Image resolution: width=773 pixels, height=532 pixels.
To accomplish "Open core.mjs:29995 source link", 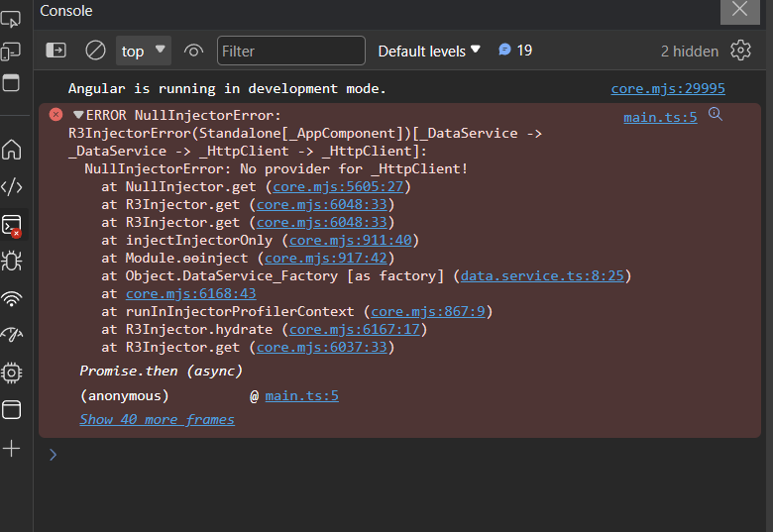I will pyautogui.click(x=668, y=89).
